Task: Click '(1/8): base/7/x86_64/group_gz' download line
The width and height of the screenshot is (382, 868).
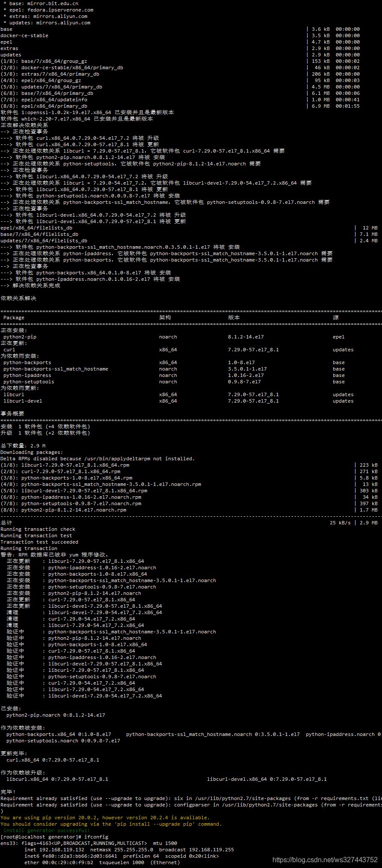Action: 44,61
